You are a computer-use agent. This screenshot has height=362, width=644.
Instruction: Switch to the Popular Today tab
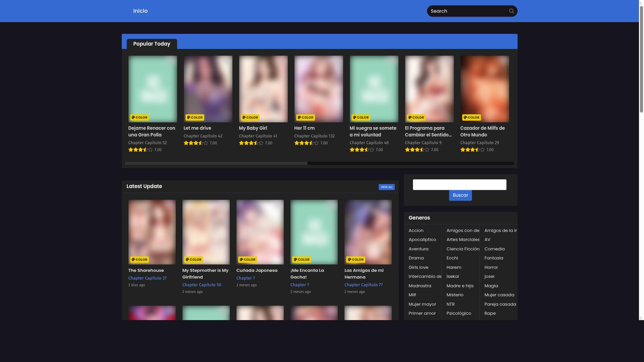152,44
